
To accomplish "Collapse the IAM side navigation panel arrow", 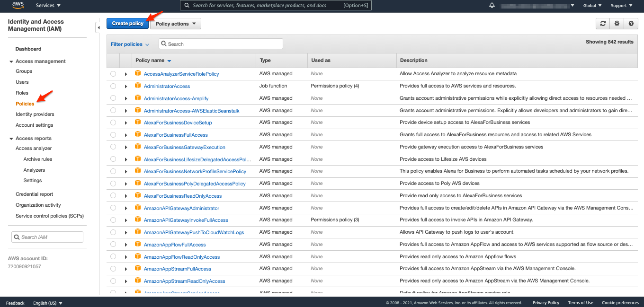I will [x=98, y=27].
